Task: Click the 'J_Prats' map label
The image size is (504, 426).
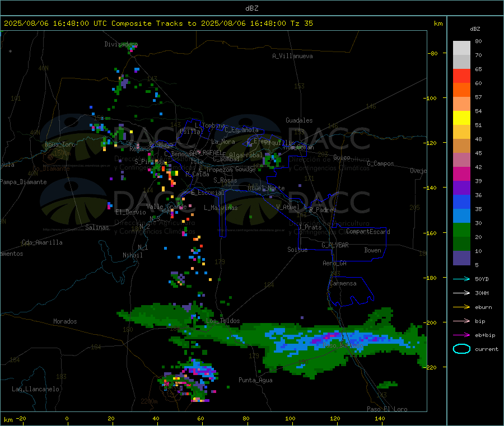Action: tap(310, 227)
